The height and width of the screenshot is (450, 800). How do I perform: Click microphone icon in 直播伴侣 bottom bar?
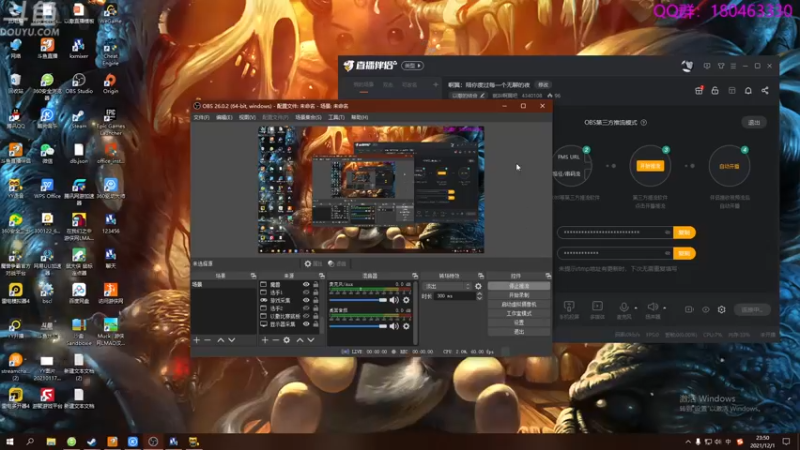(623, 307)
